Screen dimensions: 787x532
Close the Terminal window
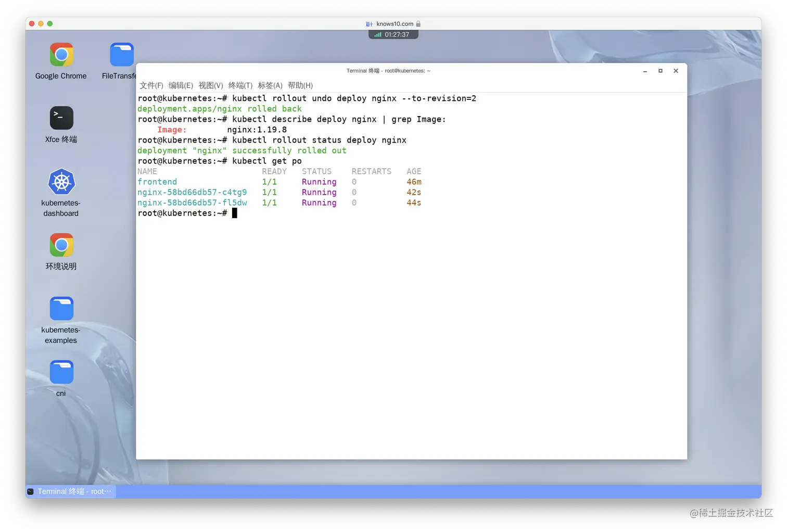676,71
